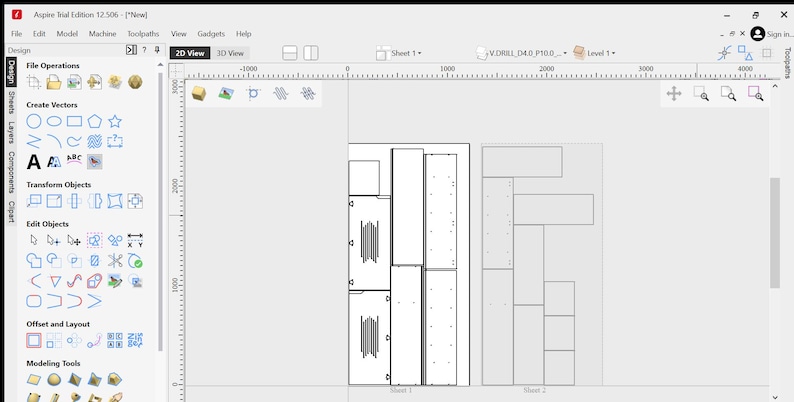The height and width of the screenshot is (402, 794).
Task: Select the Draw Arc tool
Action: coord(54,141)
